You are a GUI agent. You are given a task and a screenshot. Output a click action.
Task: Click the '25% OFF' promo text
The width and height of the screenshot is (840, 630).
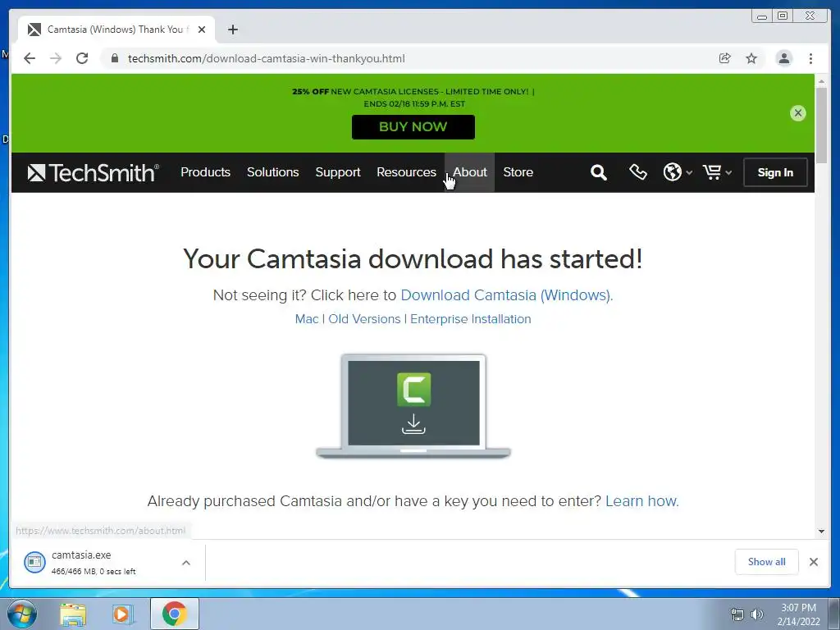(310, 92)
